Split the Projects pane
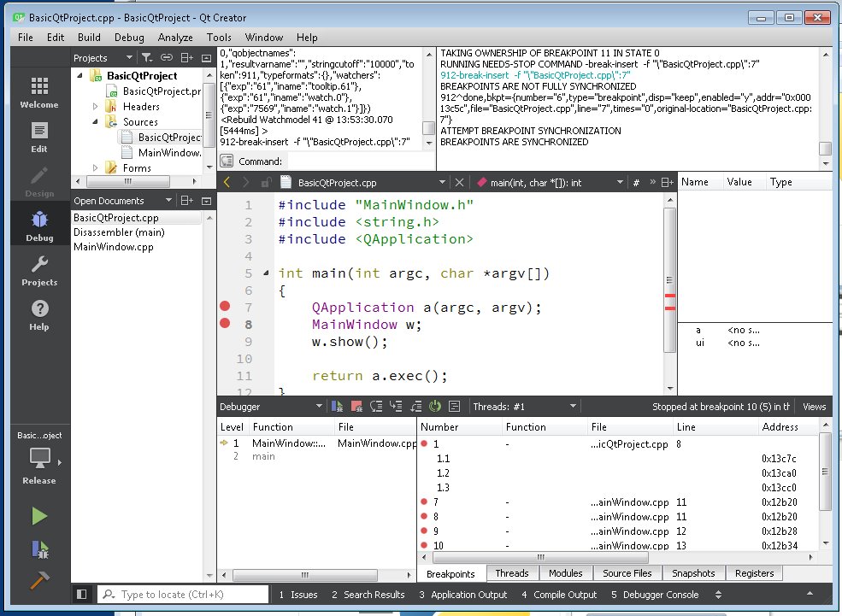This screenshot has width=842, height=616. (x=186, y=57)
